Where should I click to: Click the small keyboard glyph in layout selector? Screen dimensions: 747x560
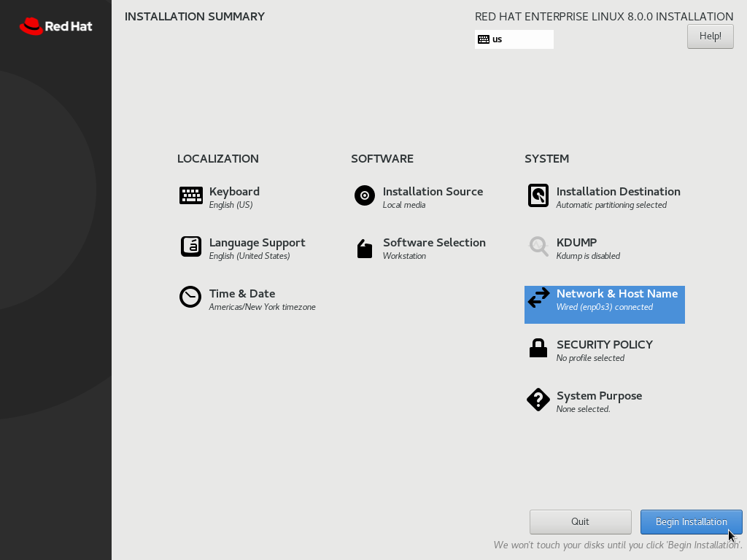click(483, 39)
